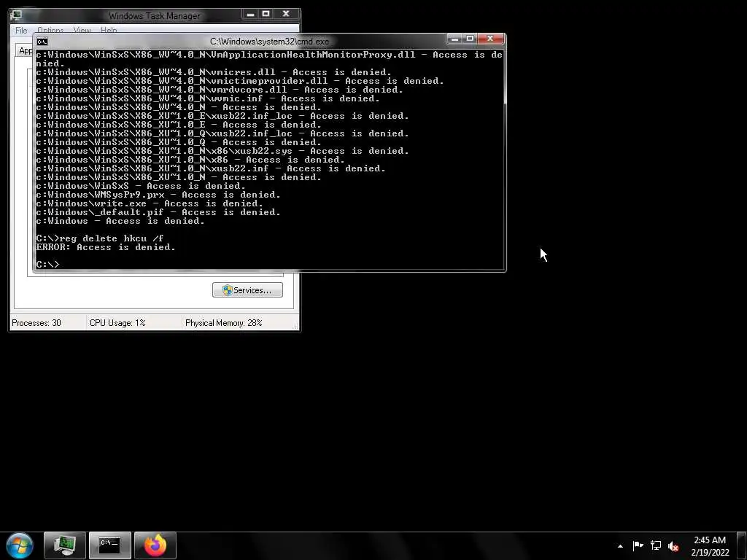Open the Help menu in Task Manager
This screenshot has height=560, width=747.
[109, 31]
